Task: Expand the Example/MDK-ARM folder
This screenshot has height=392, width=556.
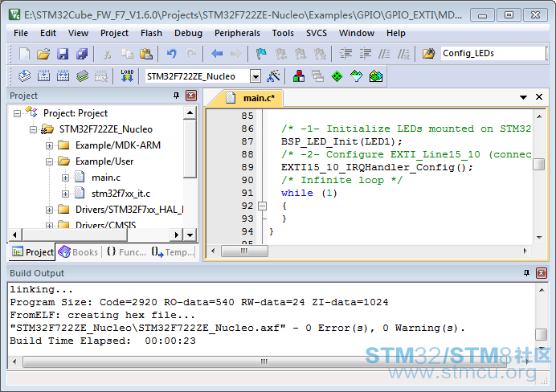Action: pos(49,145)
